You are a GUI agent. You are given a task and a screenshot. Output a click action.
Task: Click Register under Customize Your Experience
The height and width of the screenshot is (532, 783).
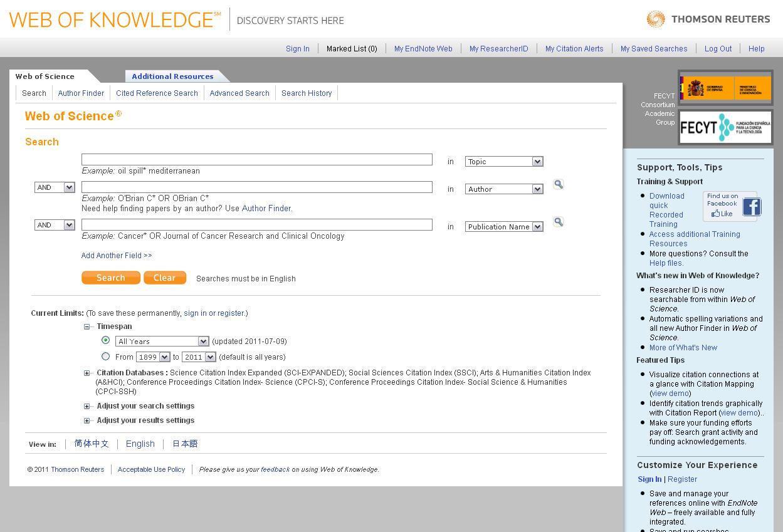coord(683,479)
